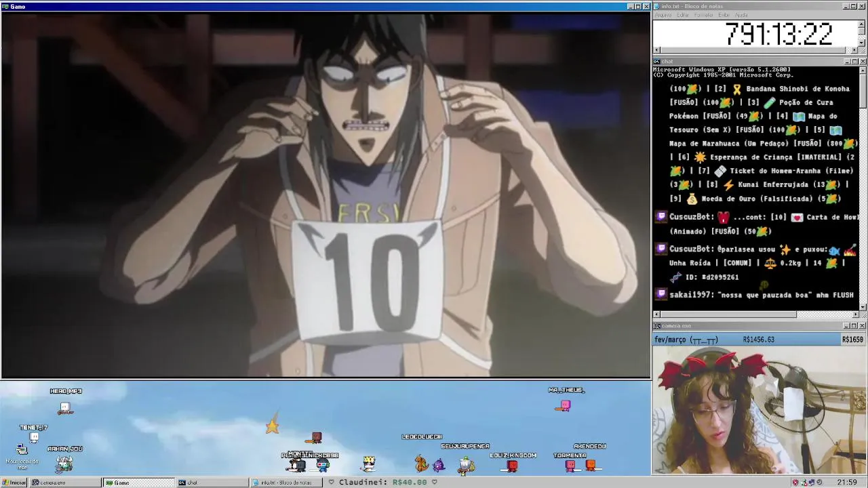Screen dimensions: 868x488
Task: Click the MA_THEUS_ pink character avatar
Action: [x=564, y=405]
